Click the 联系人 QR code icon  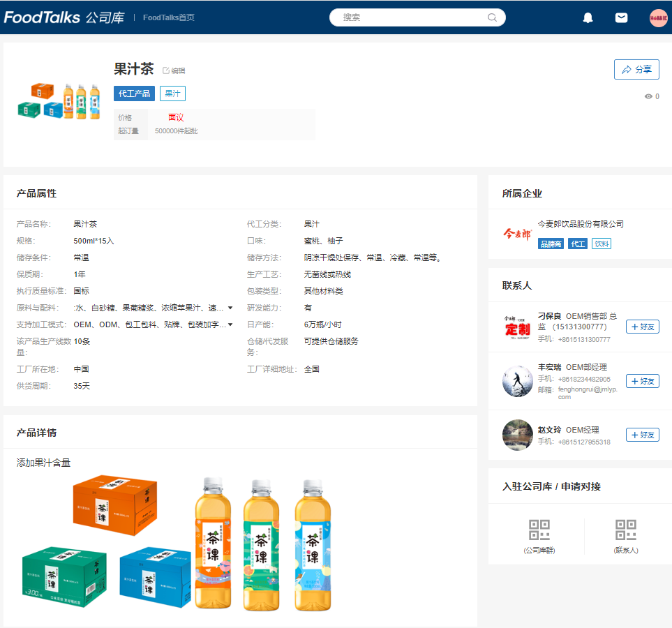tap(626, 530)
